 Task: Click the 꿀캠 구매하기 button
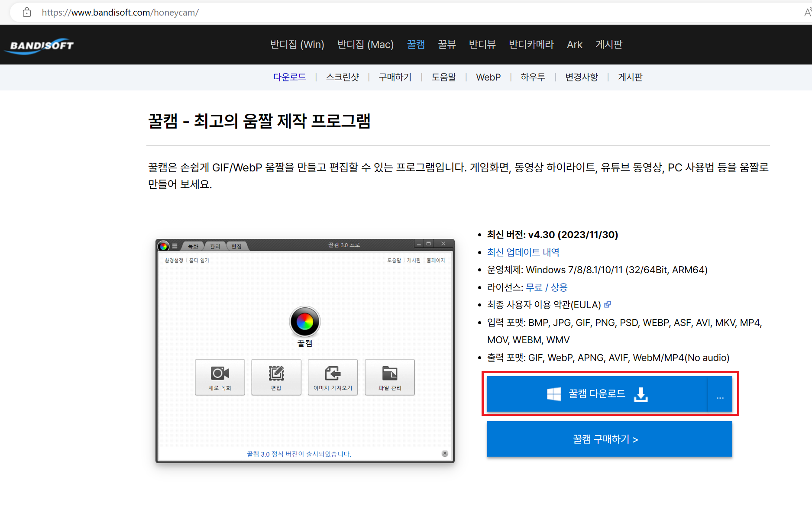(x=609, y=439)
